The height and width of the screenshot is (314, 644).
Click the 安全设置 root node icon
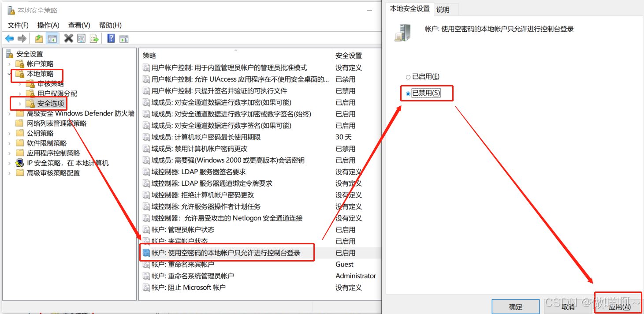(10, 54)
